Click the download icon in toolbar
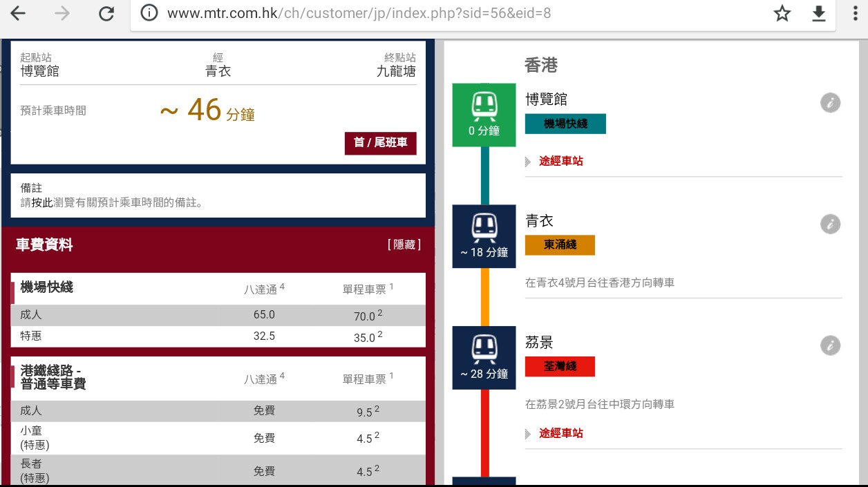The height and width of the screenshot is (487, 868). [819, 13]
